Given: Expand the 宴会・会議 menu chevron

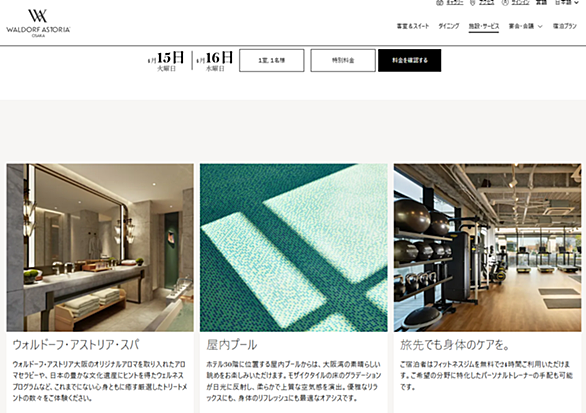Looking at the screenshot, I should coord(540,26).
